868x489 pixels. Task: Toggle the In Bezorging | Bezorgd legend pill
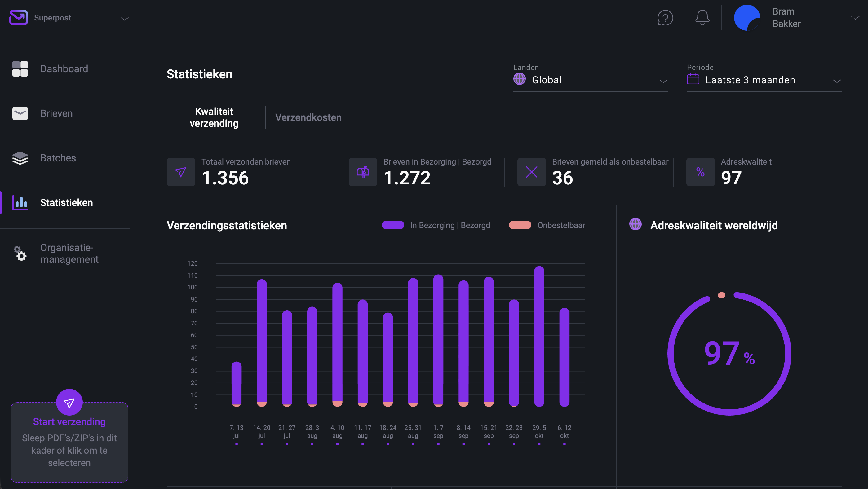pyautogui.click(x=392, y=225)
